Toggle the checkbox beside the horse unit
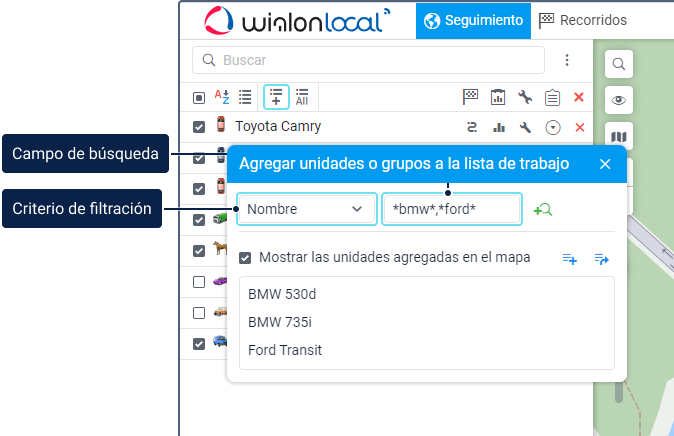674x436 pixels. pos(199,251)
